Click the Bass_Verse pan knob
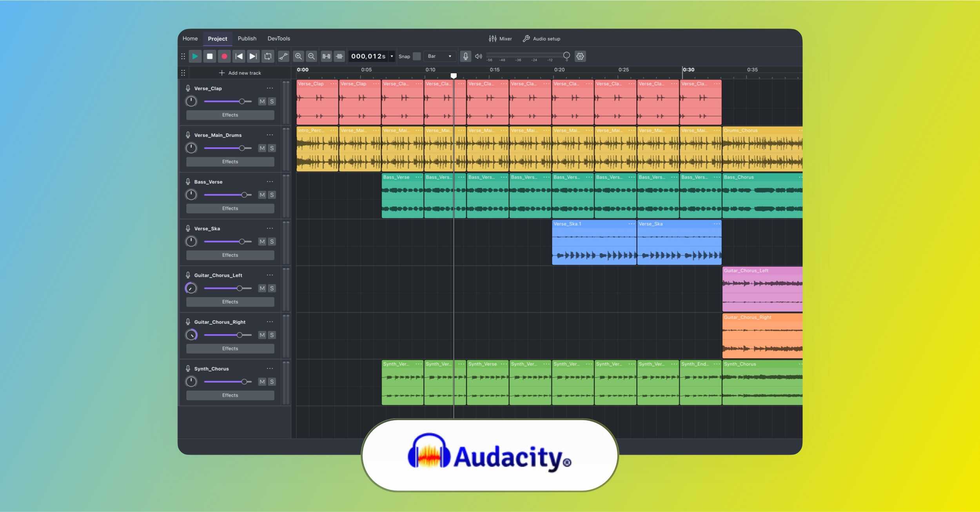980x512 pixels. click(191, 195)
